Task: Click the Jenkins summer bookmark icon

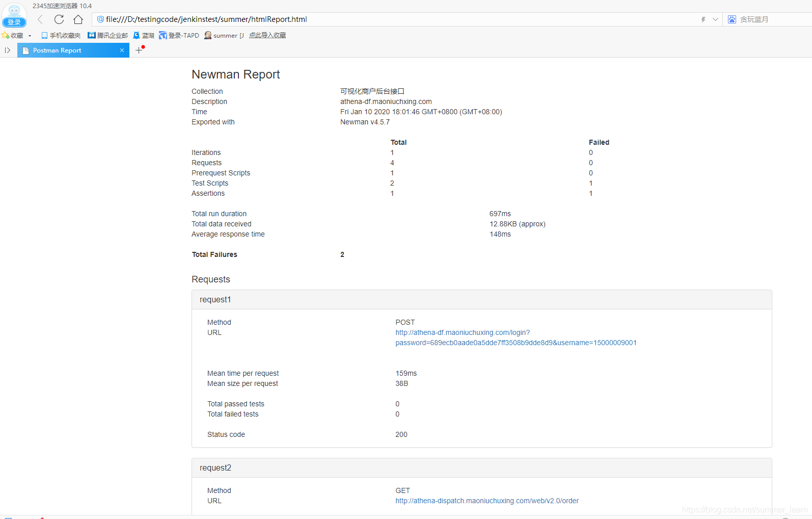Action: pos(208,35)
